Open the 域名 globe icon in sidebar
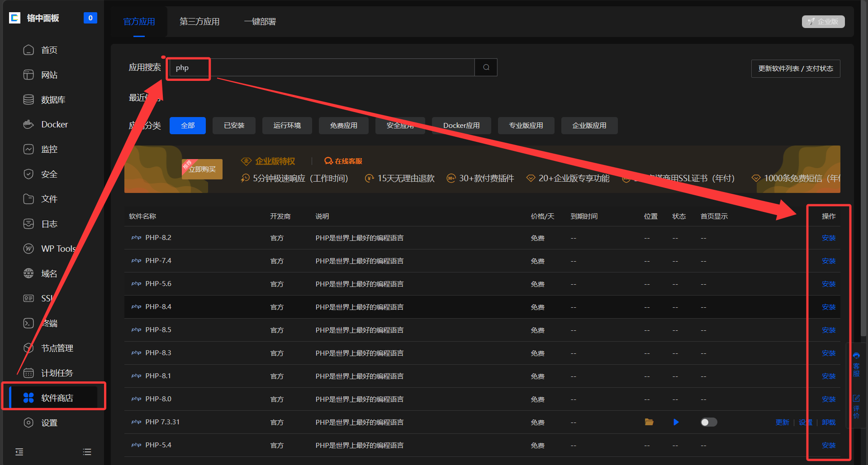Viewport: 868px width, 465px height. (x=28, y=273)
